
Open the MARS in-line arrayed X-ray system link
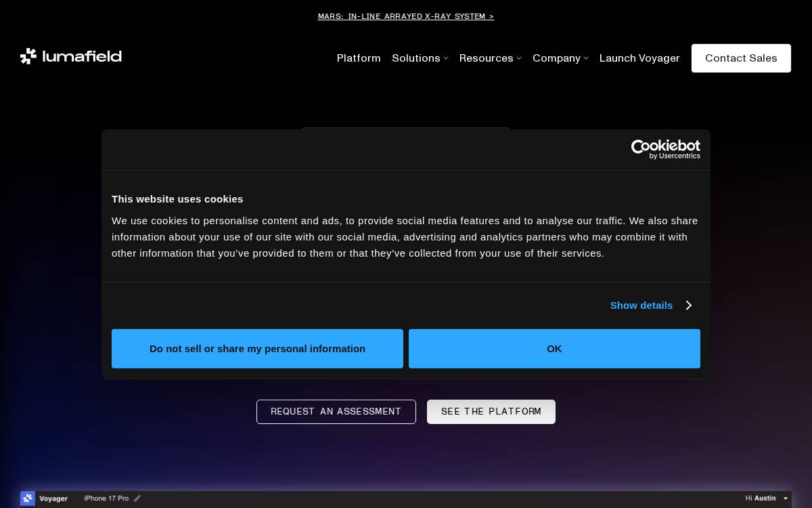coord(406,16)
